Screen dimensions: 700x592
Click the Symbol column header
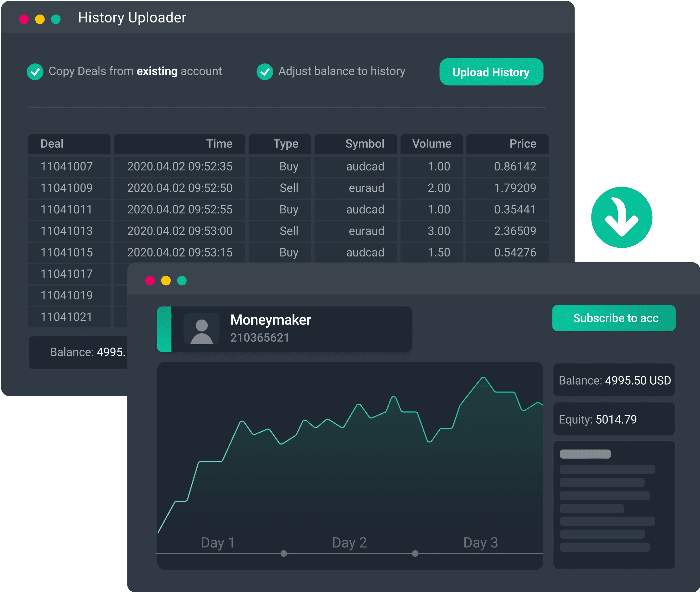click(x=356, y=144)
